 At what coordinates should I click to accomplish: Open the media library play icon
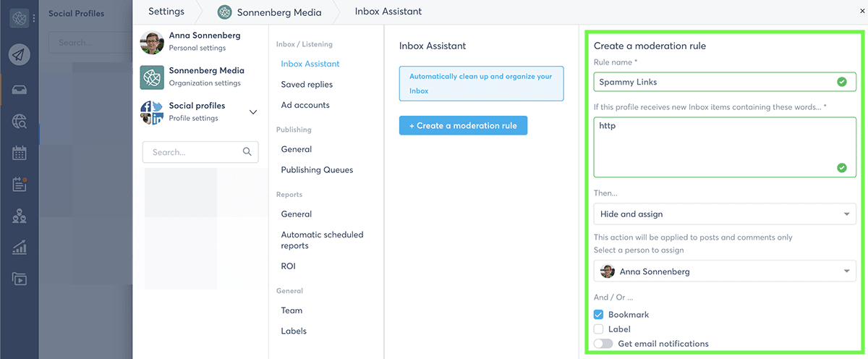[x=20, y=279]
